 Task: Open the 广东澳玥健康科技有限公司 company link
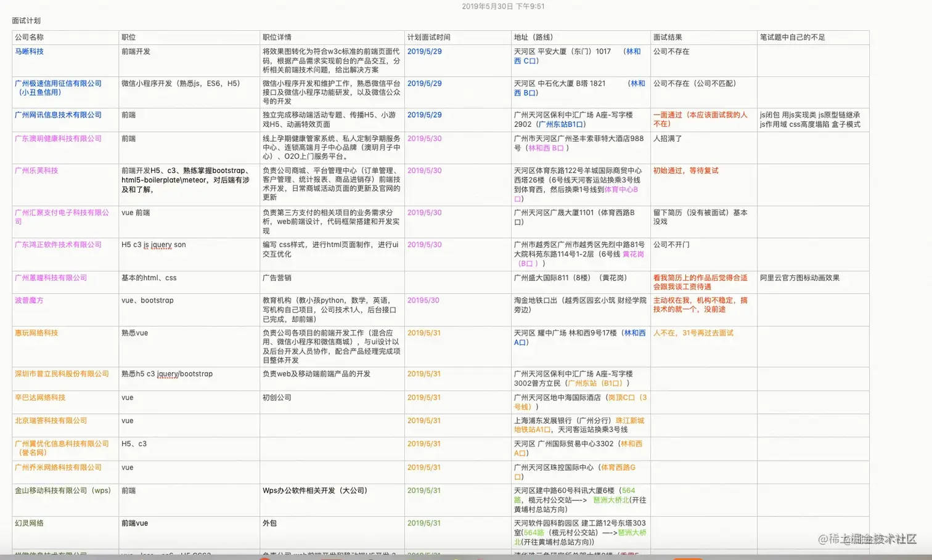[x=58, y=139]
